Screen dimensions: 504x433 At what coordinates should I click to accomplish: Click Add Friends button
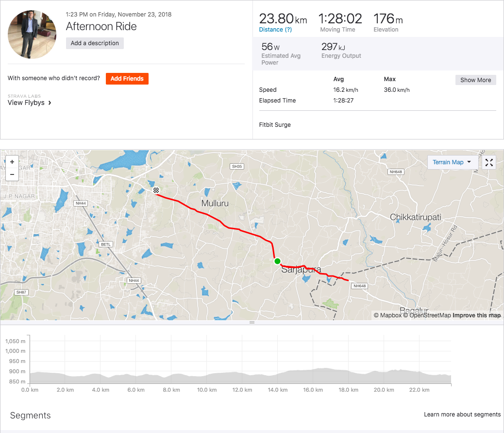(127, 79)
